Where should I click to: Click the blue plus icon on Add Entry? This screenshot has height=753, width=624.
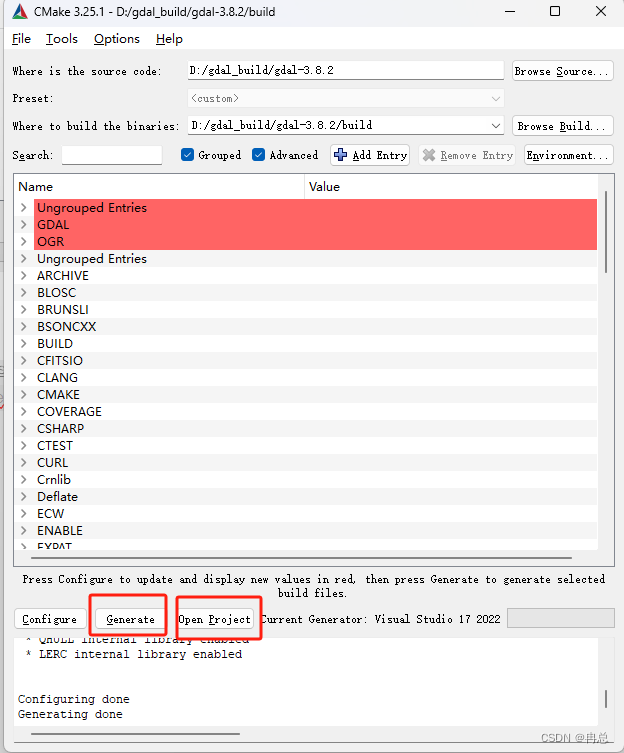click(340, 155)
